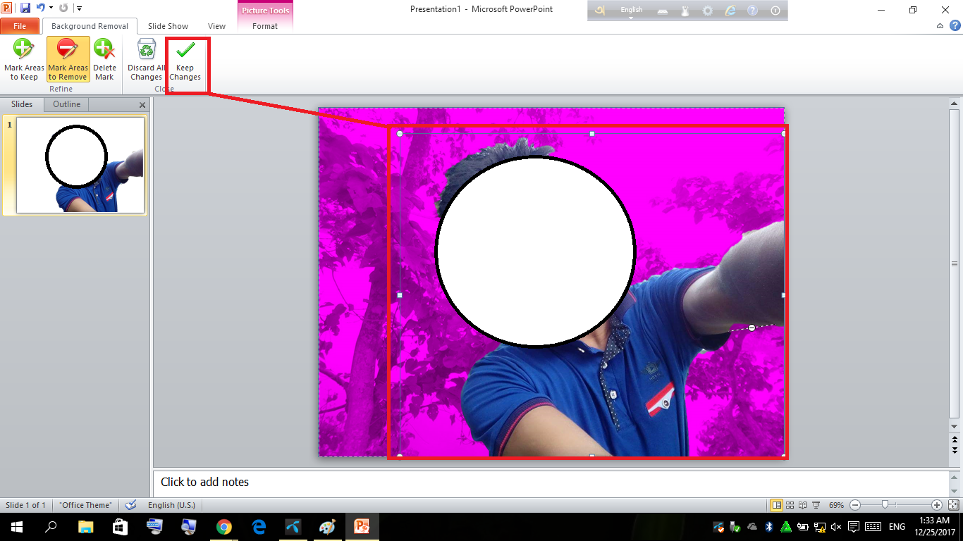The width and height of the screenshot is (963, 560).
Task: Switch to the Outline pane tab
Action: point(67,104)
